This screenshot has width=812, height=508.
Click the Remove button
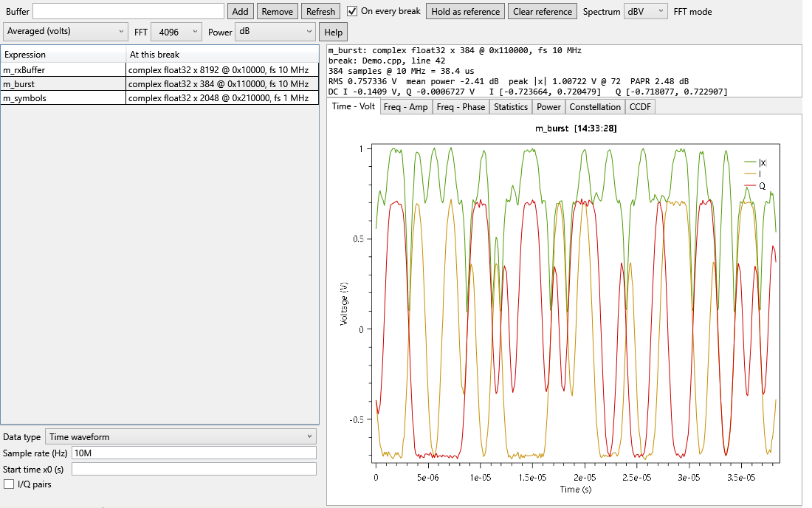coord(277,11)
